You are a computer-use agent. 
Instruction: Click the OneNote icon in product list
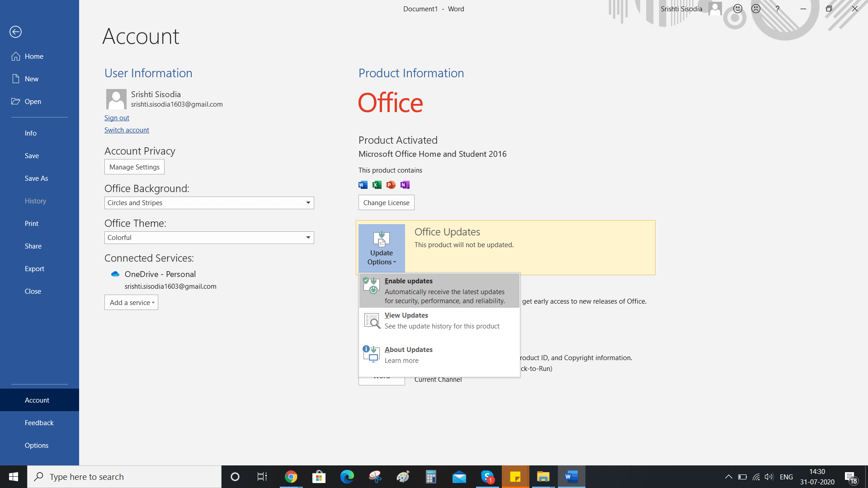tap(405, 185)
